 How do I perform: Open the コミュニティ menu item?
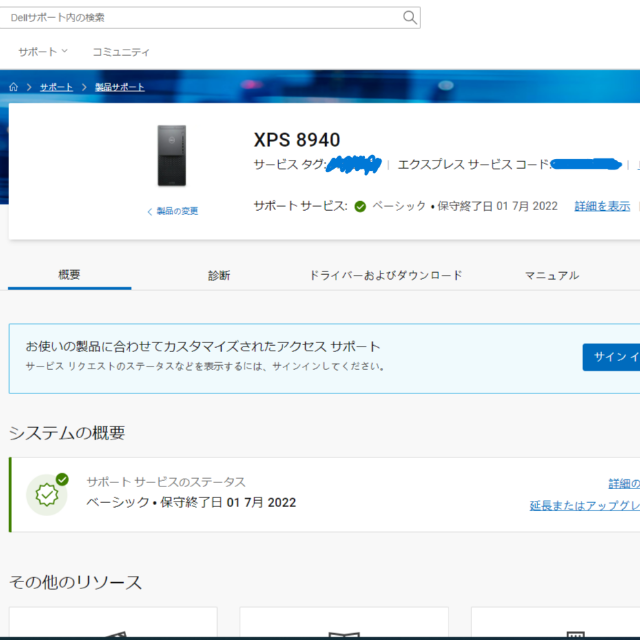point(121,52)
